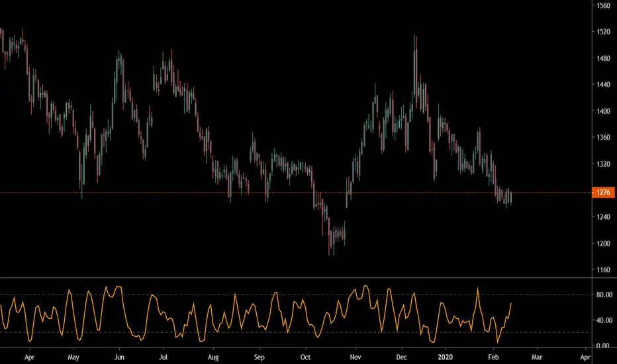The height and width of the screenshot is (364, 617).
Task: Select the 1480 price axis label
Action: click(604, 58)
